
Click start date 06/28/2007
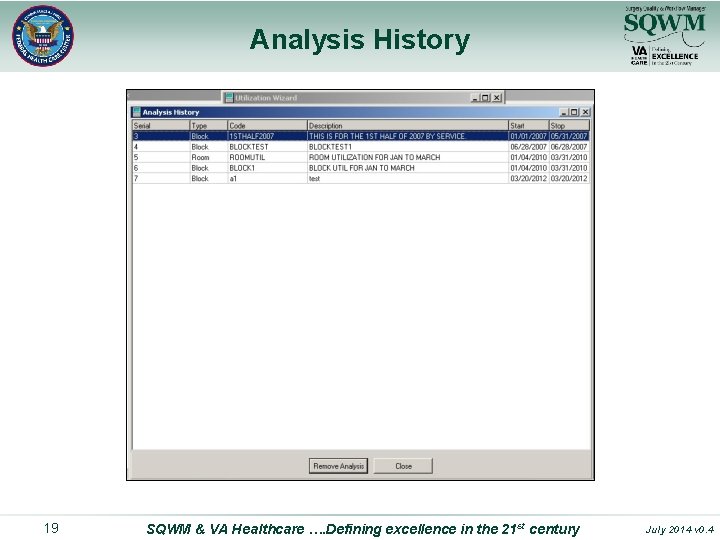[529, 146]
